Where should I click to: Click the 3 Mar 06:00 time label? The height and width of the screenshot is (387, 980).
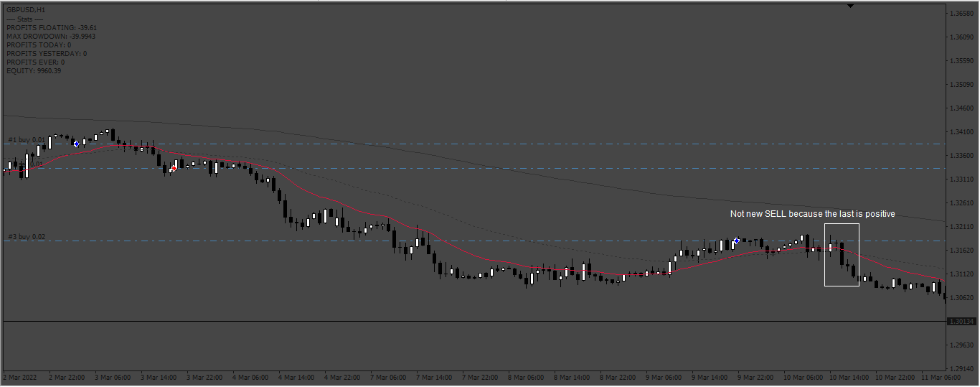[x=113, y=378]
